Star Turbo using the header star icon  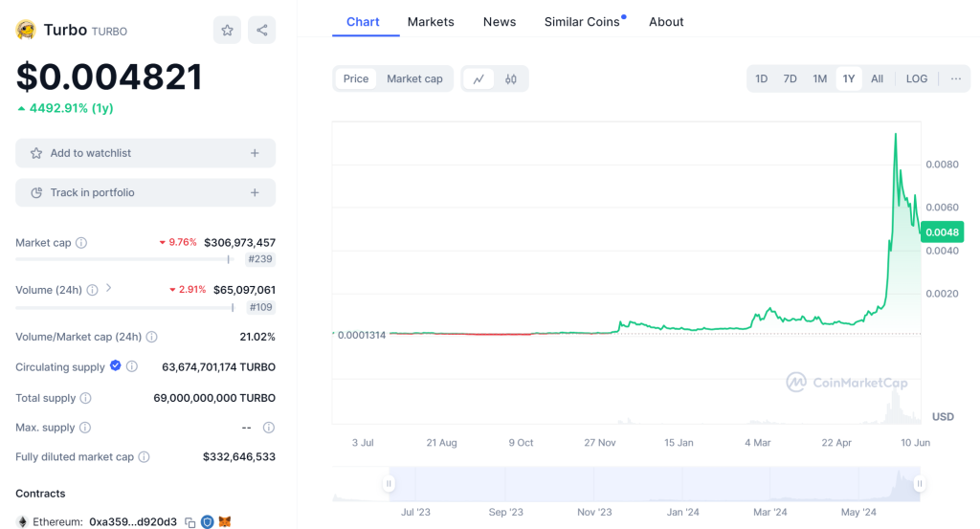[227, 30]
